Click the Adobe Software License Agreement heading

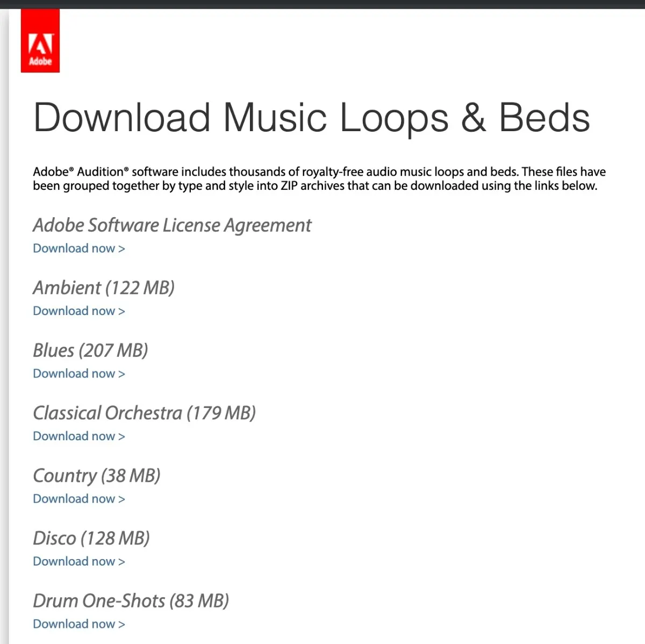172,225
